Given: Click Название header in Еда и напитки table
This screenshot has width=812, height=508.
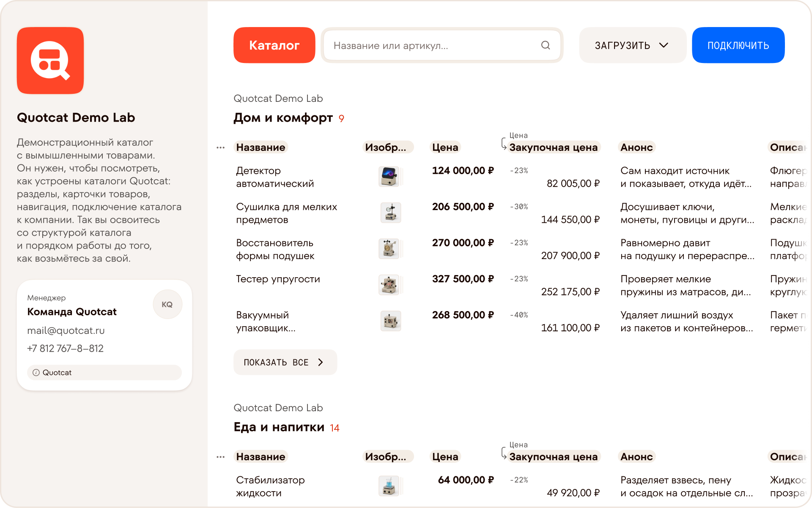Looking at the screenshot, I should click(x=261, y=456).
